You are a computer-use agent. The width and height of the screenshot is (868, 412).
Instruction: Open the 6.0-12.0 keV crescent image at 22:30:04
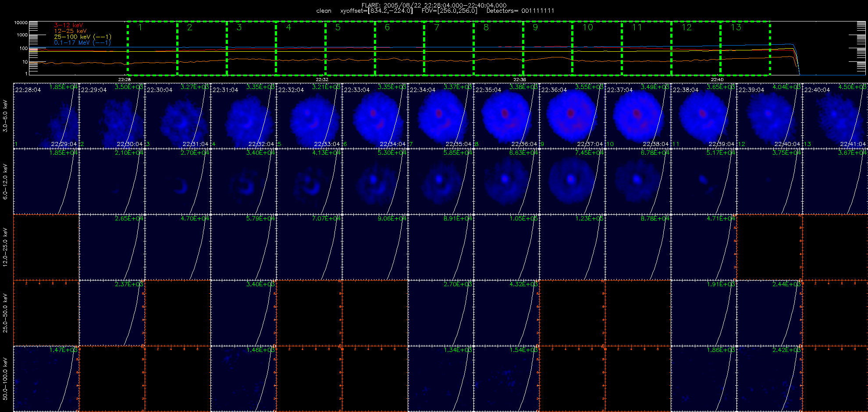coord(178,181)
